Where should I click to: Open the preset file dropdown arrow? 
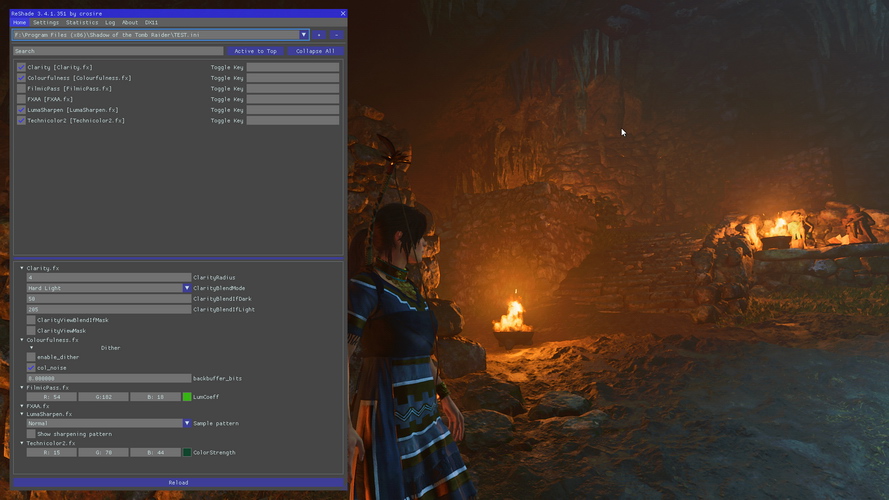[x=304, y=35]
